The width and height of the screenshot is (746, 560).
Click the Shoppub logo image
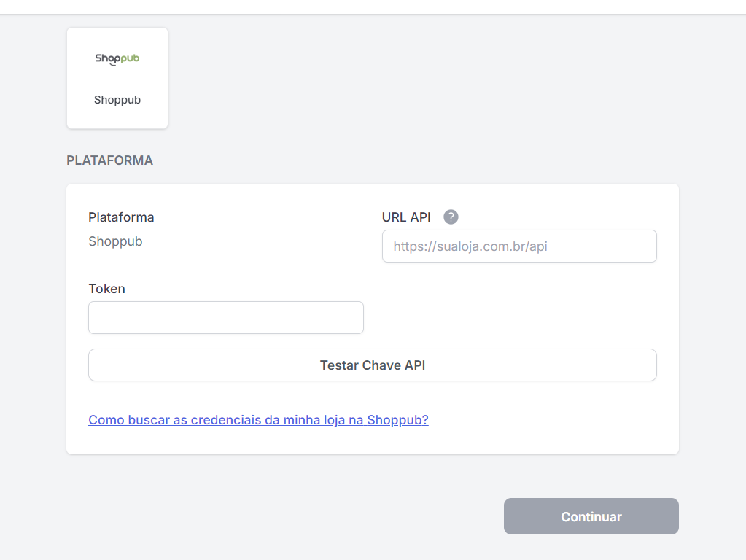[x=117, y=58]
